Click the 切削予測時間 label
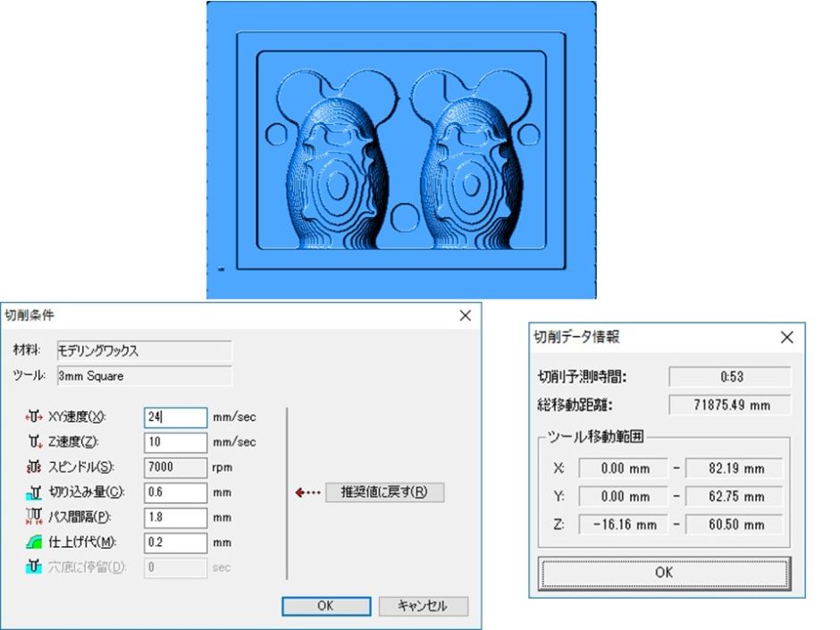Screen dimensions: 840x630 (x=582, y=376)
